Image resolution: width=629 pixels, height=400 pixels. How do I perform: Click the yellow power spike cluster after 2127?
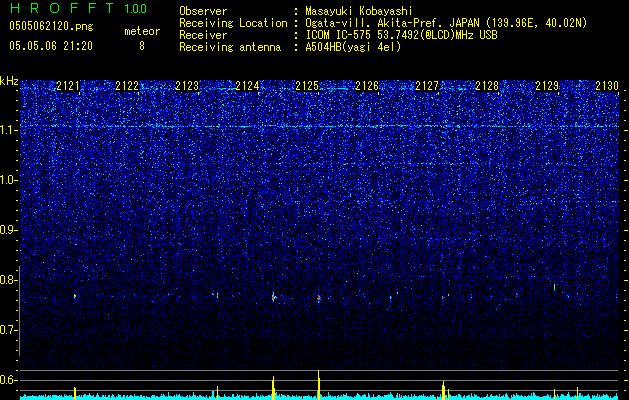[444, 390]
